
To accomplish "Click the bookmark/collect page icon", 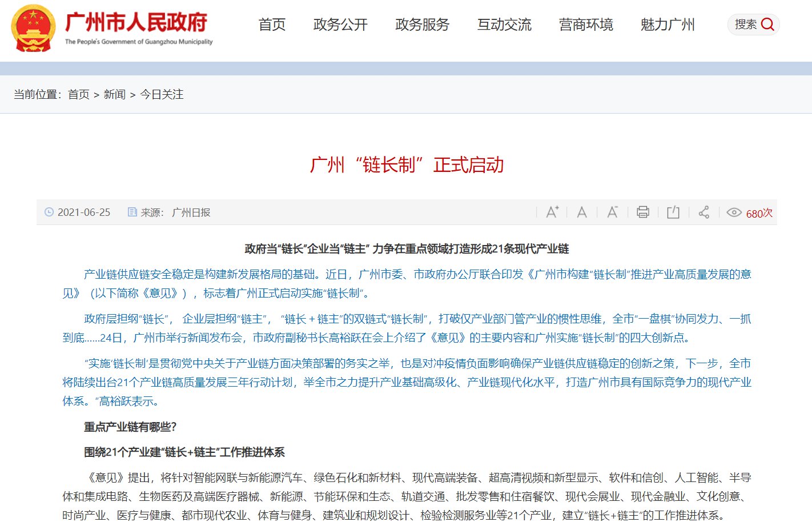I will tap(673, 212).
